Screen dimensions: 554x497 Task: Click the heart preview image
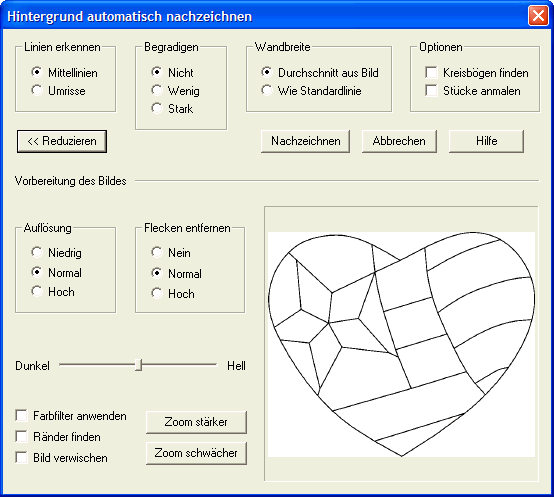[401, 344]
